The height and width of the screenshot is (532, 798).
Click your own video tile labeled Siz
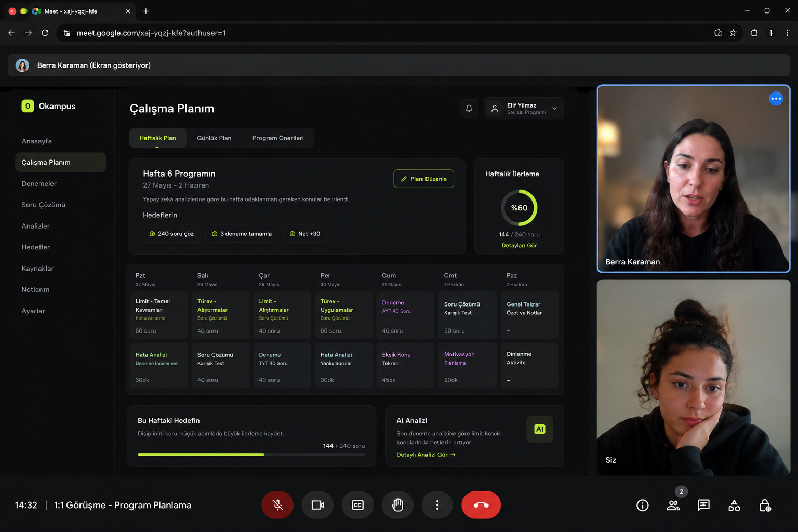coord(694,378)
